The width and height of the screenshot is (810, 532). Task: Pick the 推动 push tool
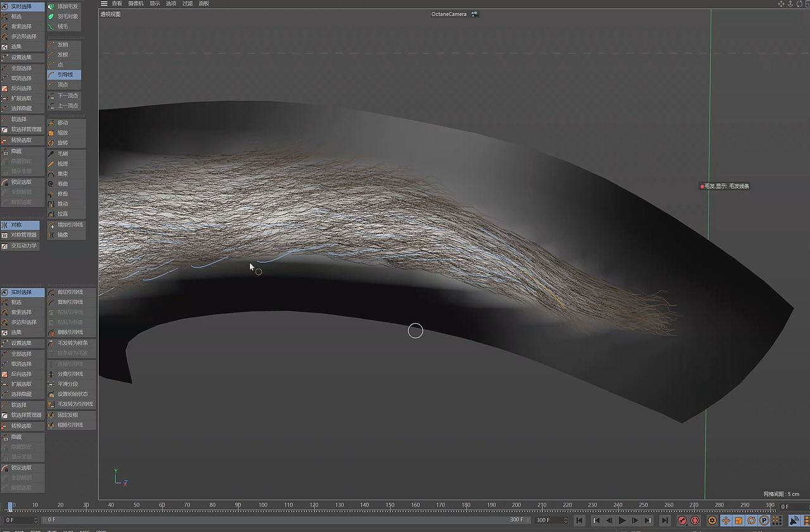click(66, 204)
